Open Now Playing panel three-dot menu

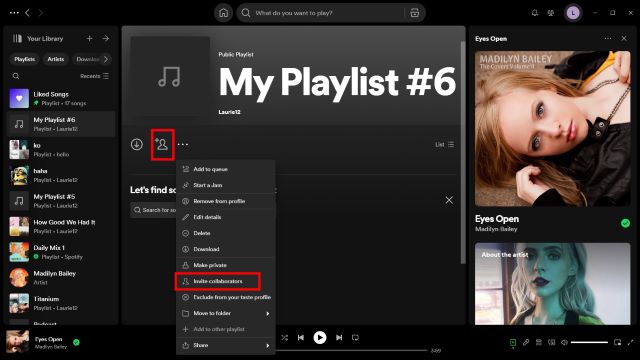608,38
